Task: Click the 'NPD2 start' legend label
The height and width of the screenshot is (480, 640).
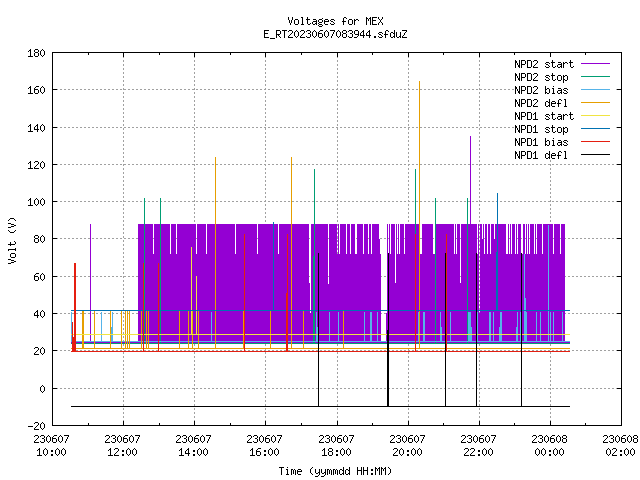Action: (544, 64)
